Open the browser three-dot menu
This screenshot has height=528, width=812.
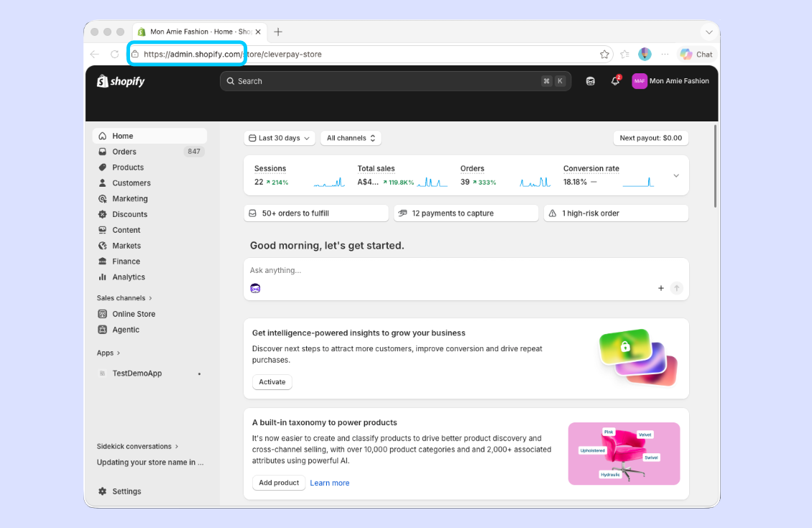(x=665, y=55)
